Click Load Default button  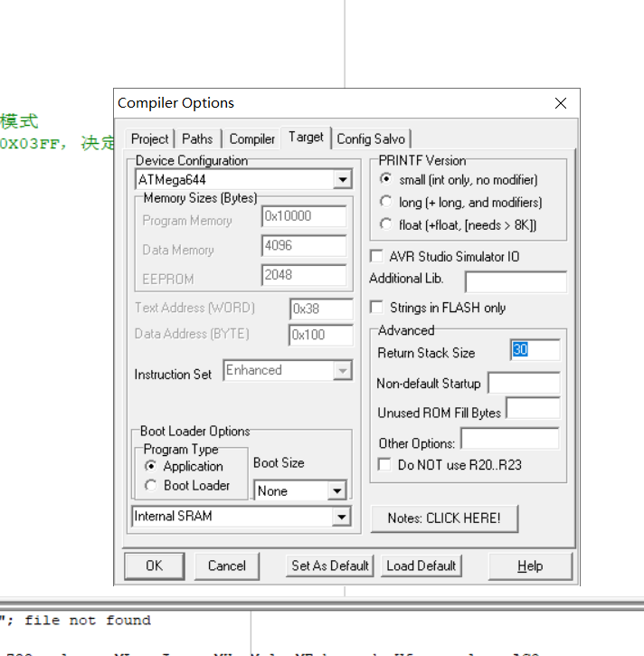(x=421, y=566)
